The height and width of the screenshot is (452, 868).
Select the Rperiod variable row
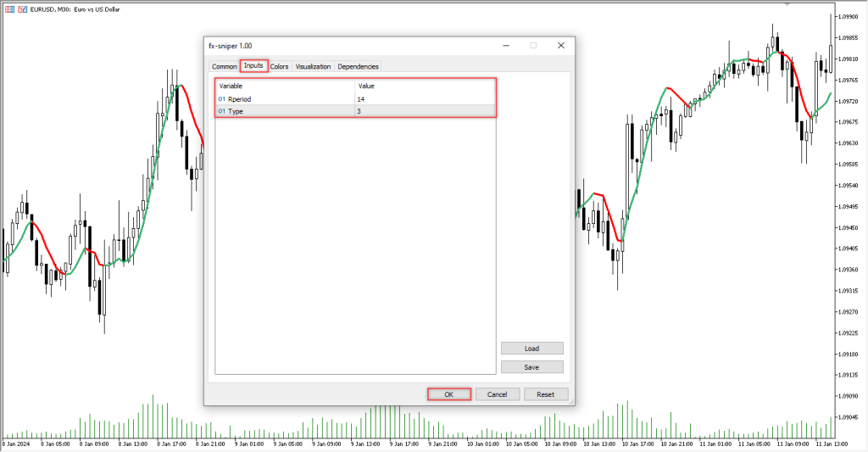coord(355,99)
